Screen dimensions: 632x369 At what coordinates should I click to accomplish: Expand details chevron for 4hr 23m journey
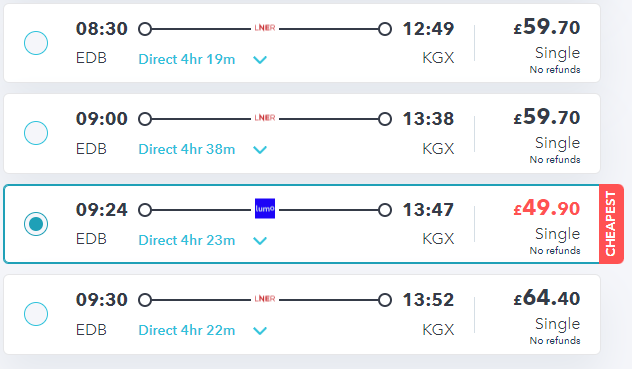click(260, 241)
